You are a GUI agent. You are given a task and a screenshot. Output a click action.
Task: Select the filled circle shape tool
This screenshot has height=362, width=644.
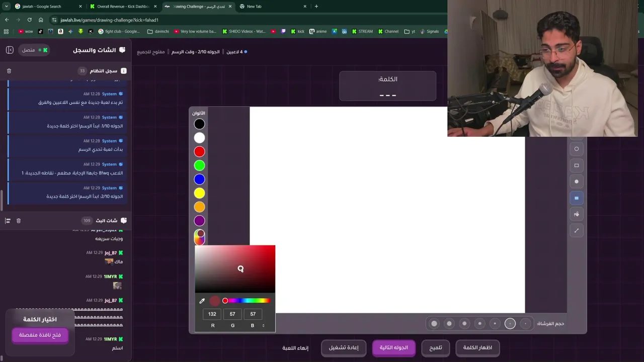point(577,182)
